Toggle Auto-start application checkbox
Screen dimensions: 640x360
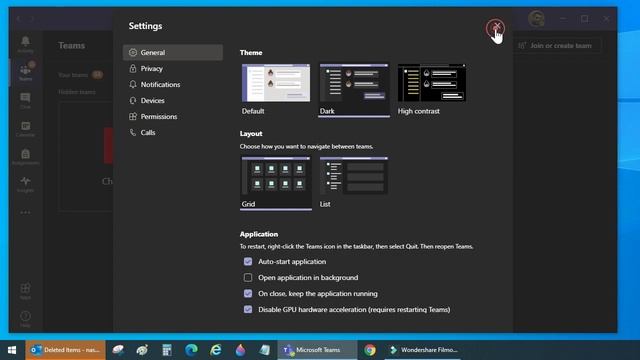[x=248, y=262]
